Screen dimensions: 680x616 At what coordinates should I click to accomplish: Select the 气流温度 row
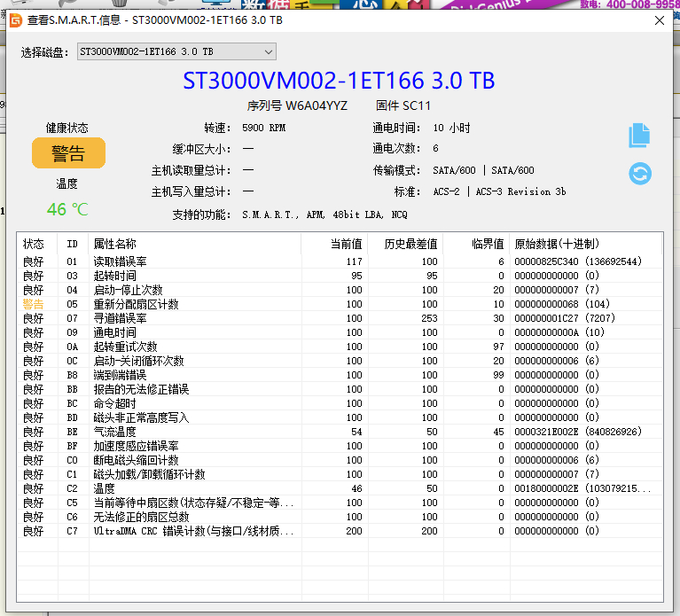[x=340, y=432]
